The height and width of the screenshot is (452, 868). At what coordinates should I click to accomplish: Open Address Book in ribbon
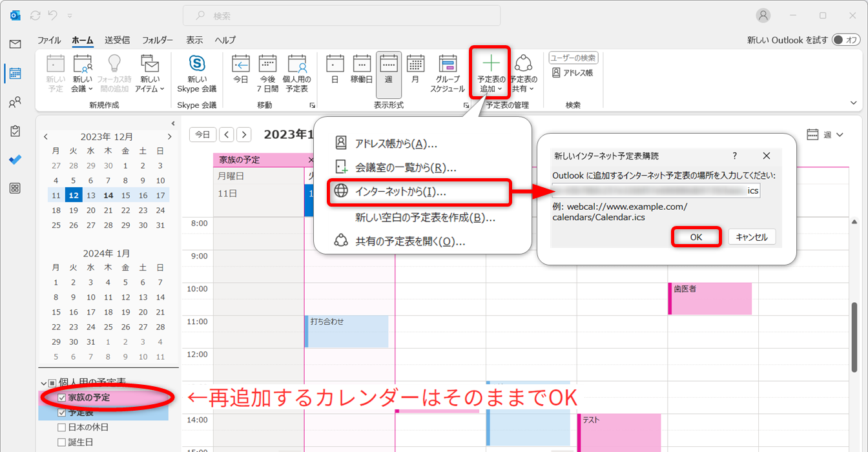point(573,73)
